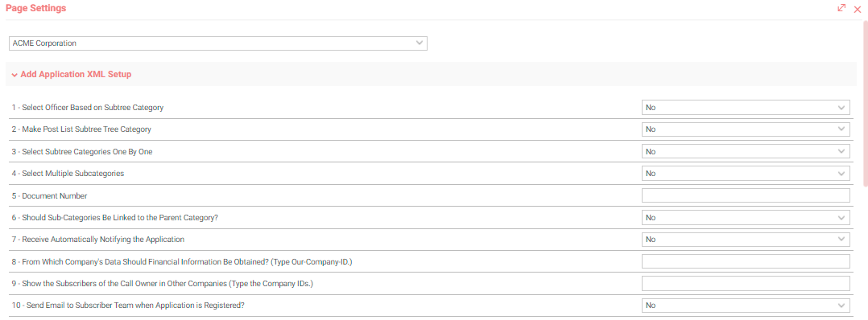Screen dimensions: 868x320
Task: Close the Page Settings dialog
Action: [858, 10]
